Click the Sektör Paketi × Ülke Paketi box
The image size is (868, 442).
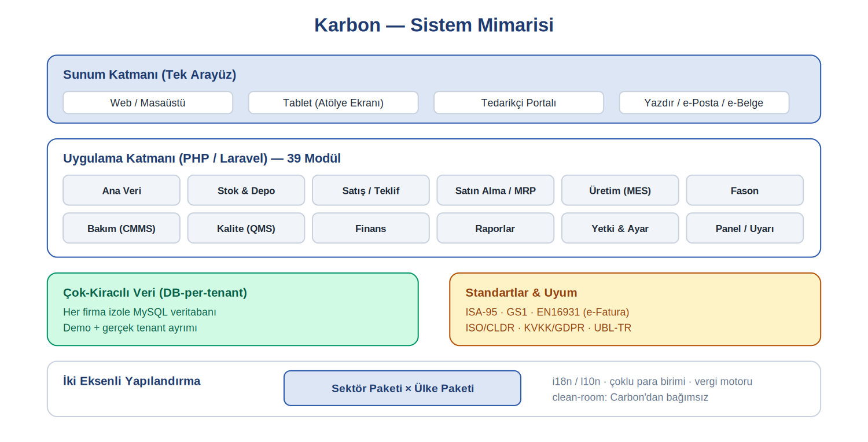[x=402, y=388]
